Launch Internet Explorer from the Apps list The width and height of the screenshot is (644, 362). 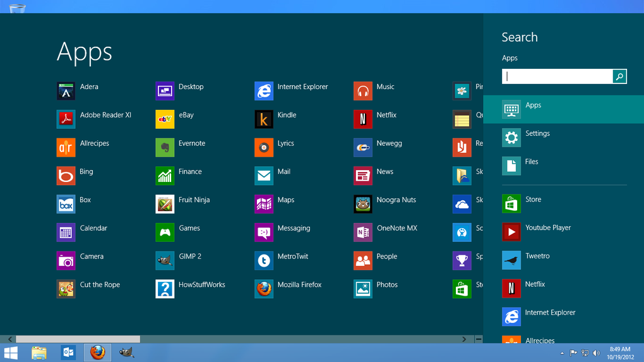click(264, 91)
